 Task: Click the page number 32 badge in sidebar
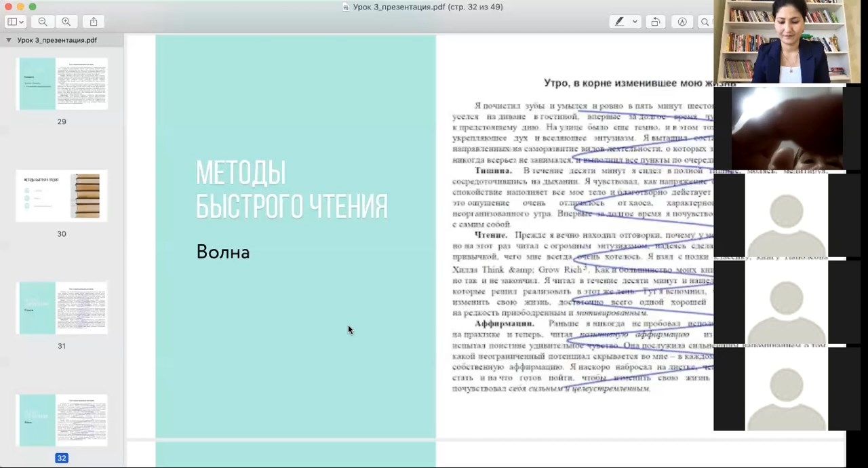pyautogui.click(x=62, y=458)
